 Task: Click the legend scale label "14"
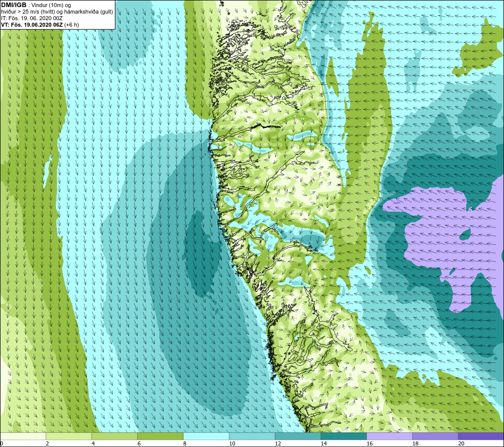[324, 443]
